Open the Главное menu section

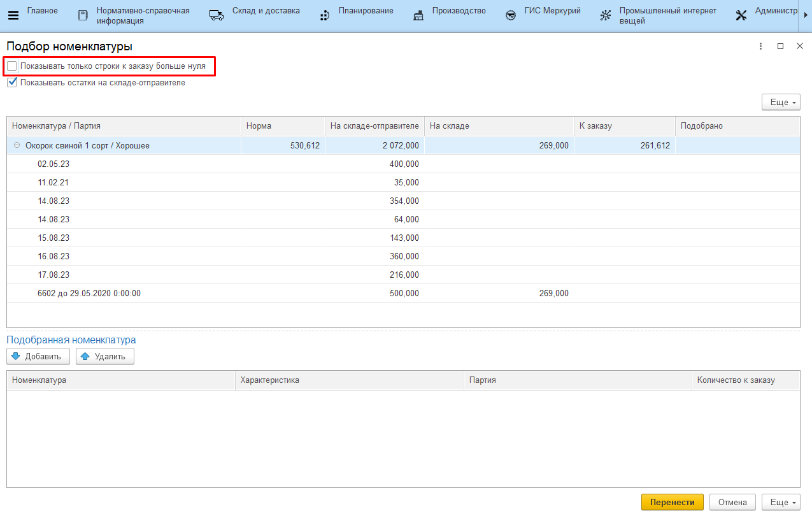[42, 11]
